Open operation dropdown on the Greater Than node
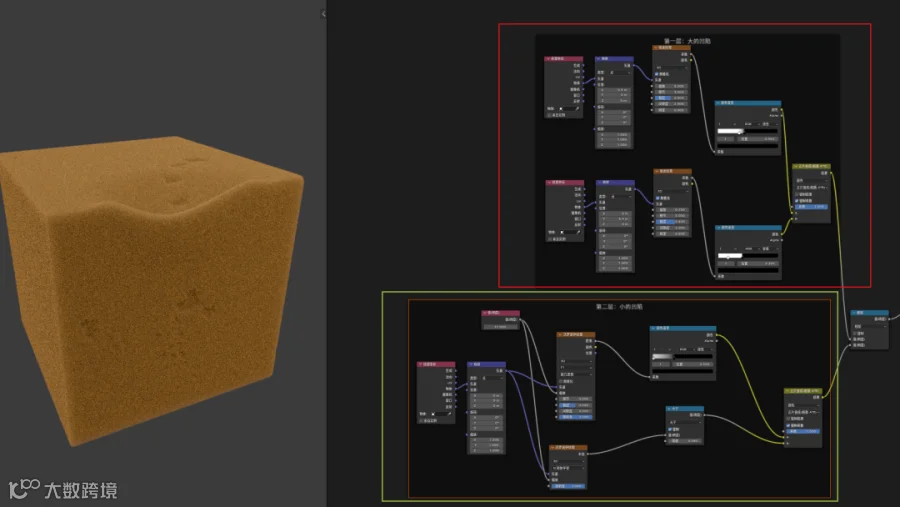Viewport: 900px width, 507px height. pos(685,422)
